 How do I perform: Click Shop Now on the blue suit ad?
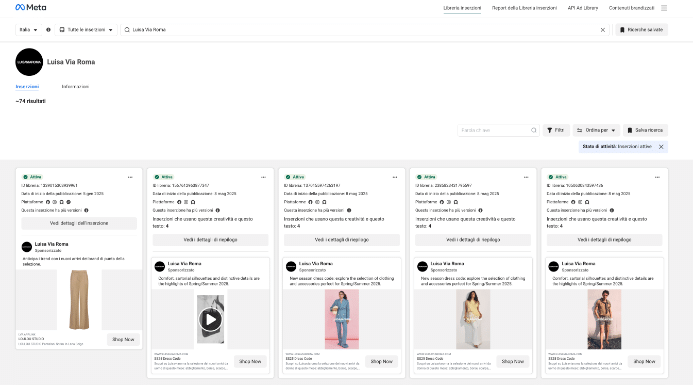point(381,362)
